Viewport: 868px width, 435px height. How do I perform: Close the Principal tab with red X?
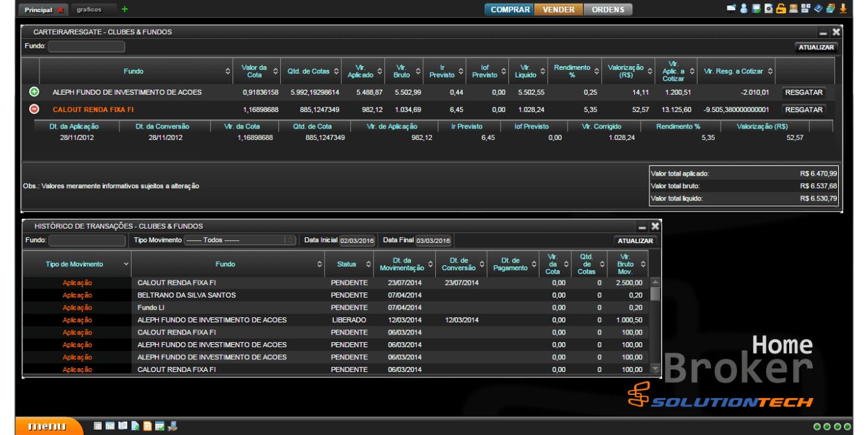60,10
